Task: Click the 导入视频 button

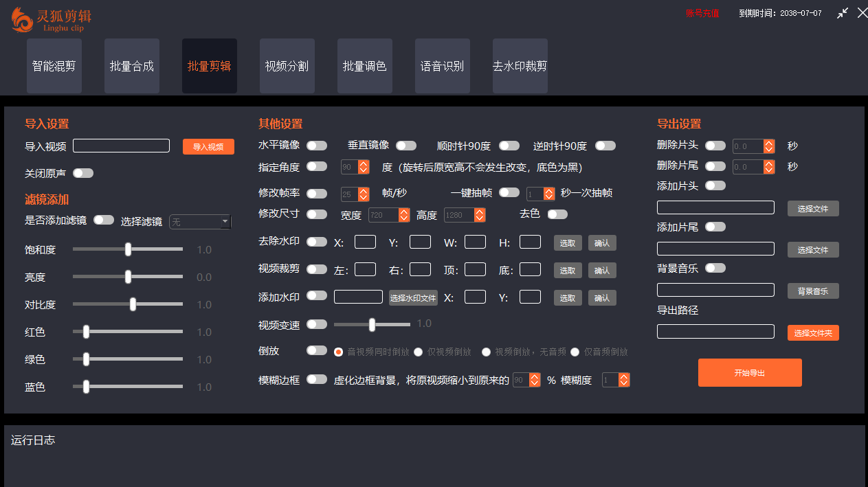Action: point(208,146)
